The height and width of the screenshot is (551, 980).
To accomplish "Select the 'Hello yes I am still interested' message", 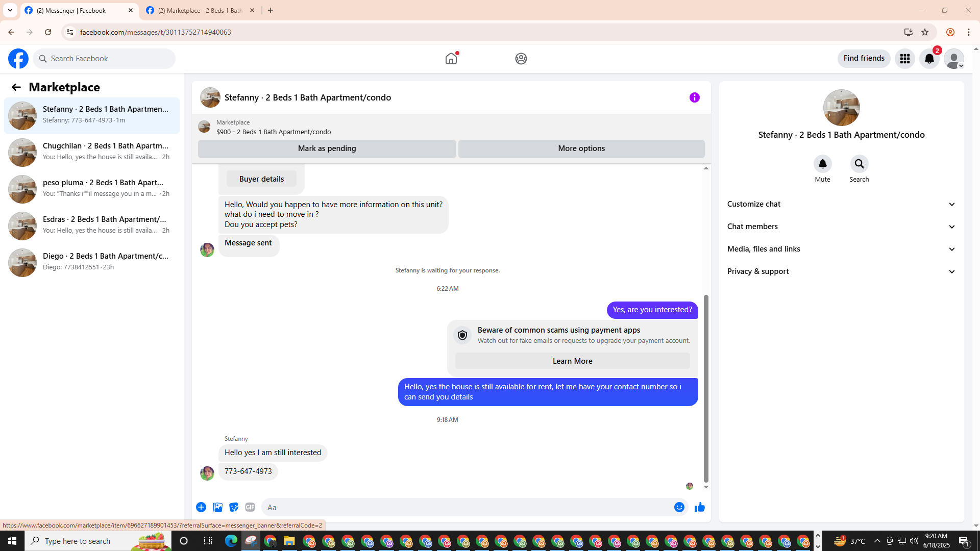I will click(273, 453).
